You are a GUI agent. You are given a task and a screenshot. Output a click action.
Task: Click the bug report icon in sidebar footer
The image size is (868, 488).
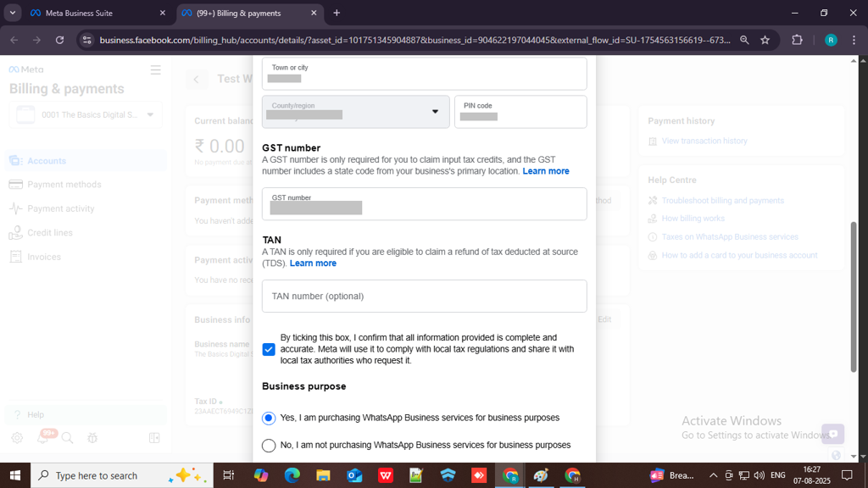point(92,438)
